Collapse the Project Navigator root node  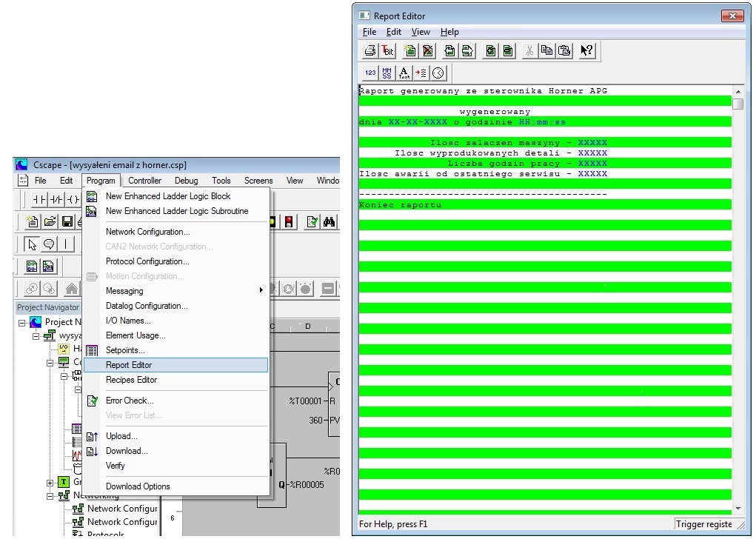tap(21, 323)
